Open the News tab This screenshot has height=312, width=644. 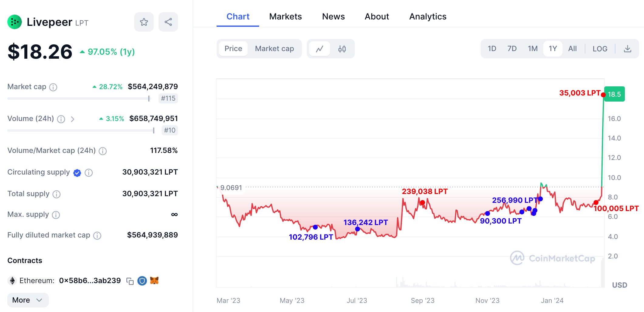coord(334,16)
